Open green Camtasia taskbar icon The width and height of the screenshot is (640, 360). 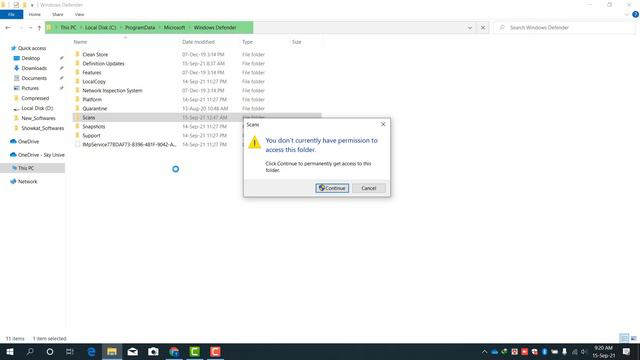point(195,352)
